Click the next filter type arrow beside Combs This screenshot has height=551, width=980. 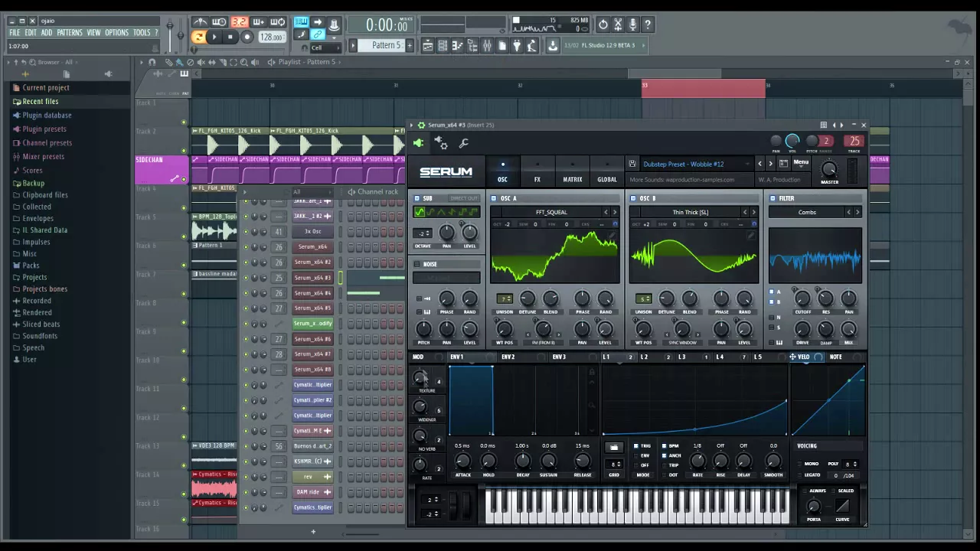tap(857, 212)
